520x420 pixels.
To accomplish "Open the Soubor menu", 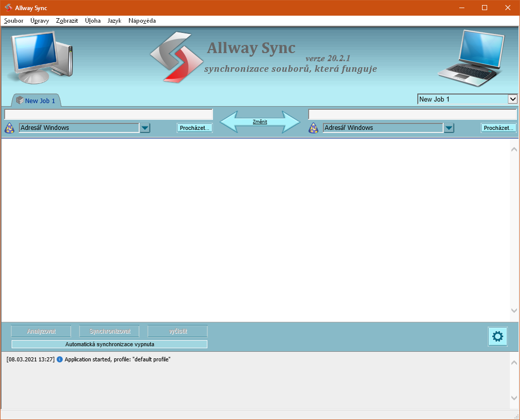I will [14, 21].
